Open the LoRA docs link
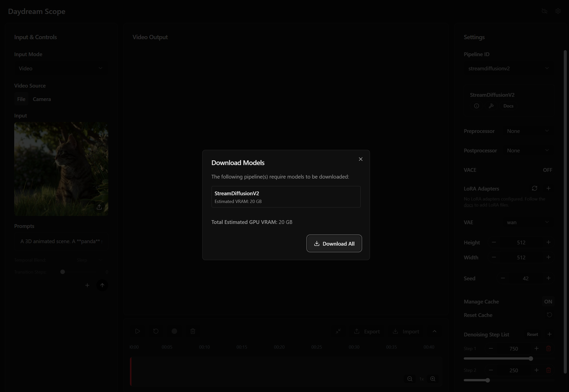The image size is (569, 392). click(468, 205)
